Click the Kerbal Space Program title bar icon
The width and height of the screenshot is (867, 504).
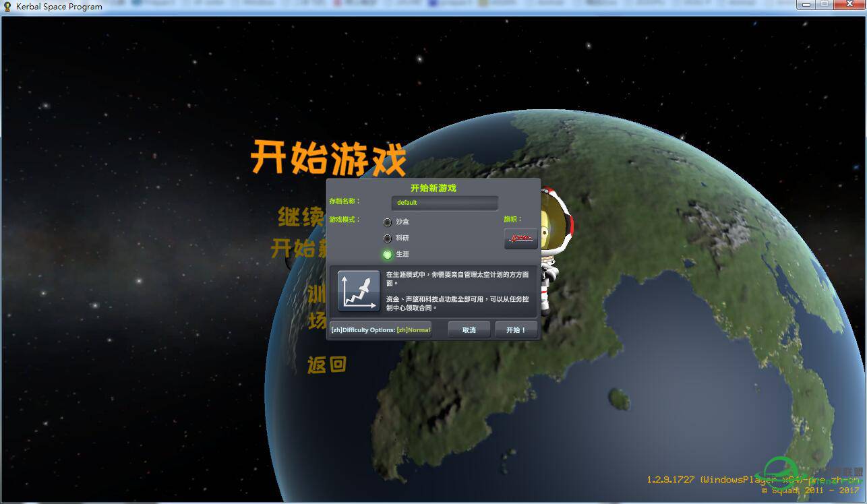[x=7, y=7]
